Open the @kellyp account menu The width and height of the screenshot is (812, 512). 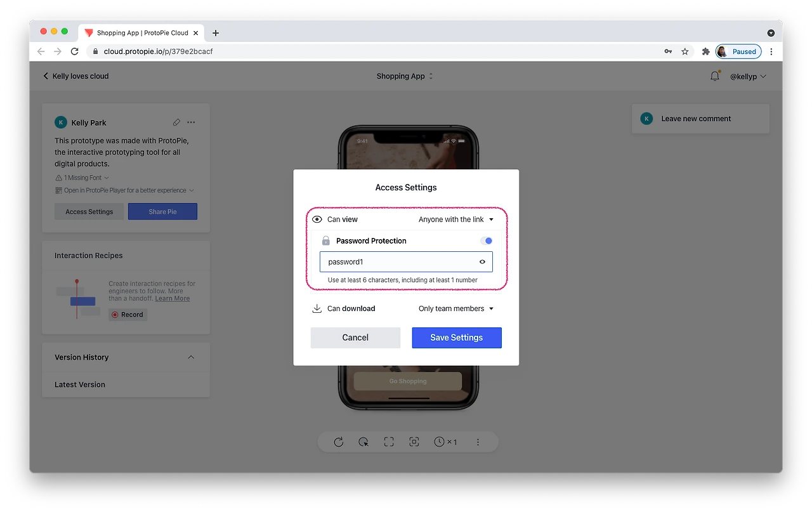click(748, 76)
